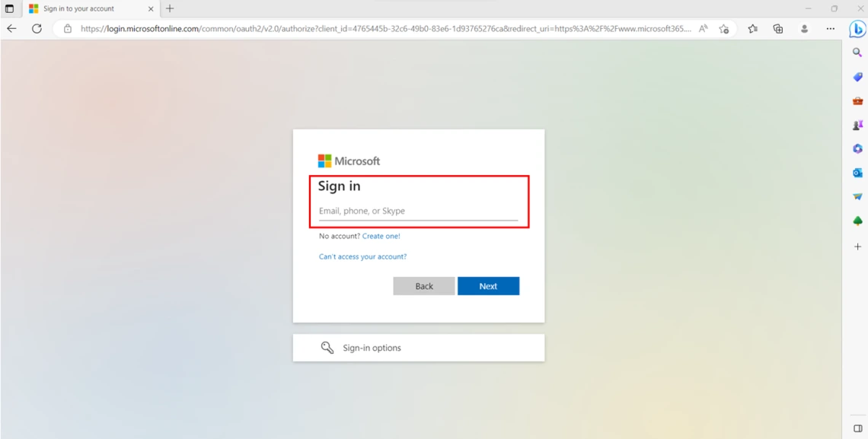Open Sign-in options
The height and width of the screenshot is (439, 868).
pyautogui.click(x=419, y=348)
